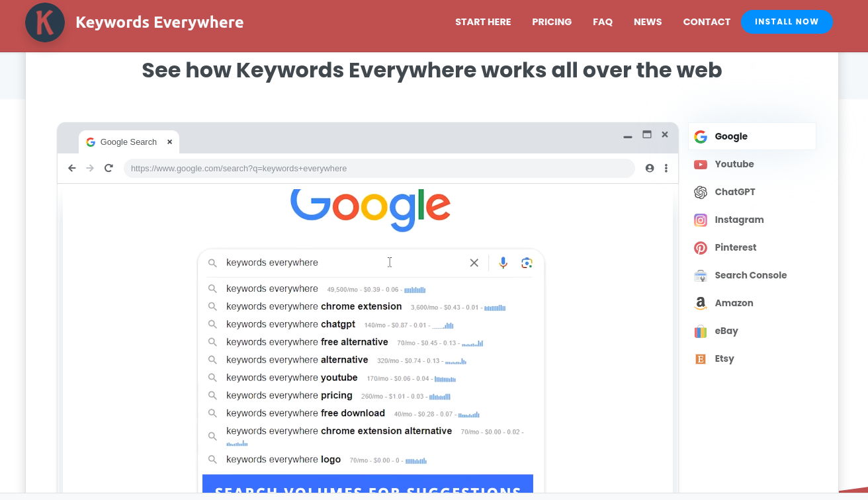Navigate to the FAQ section

point(603,22)
